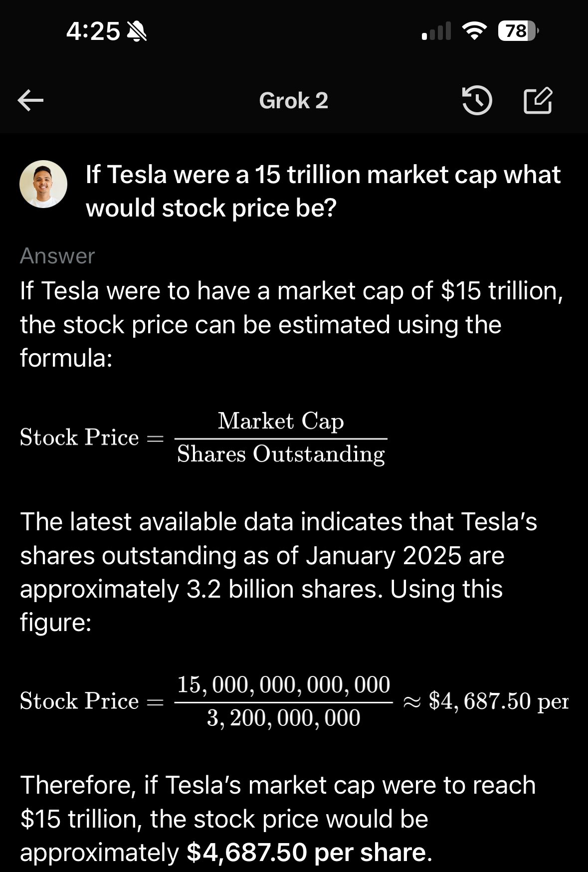588x872 pixels.
Task: Tap the battery indicator showing 78
Action: click(515, 31)
